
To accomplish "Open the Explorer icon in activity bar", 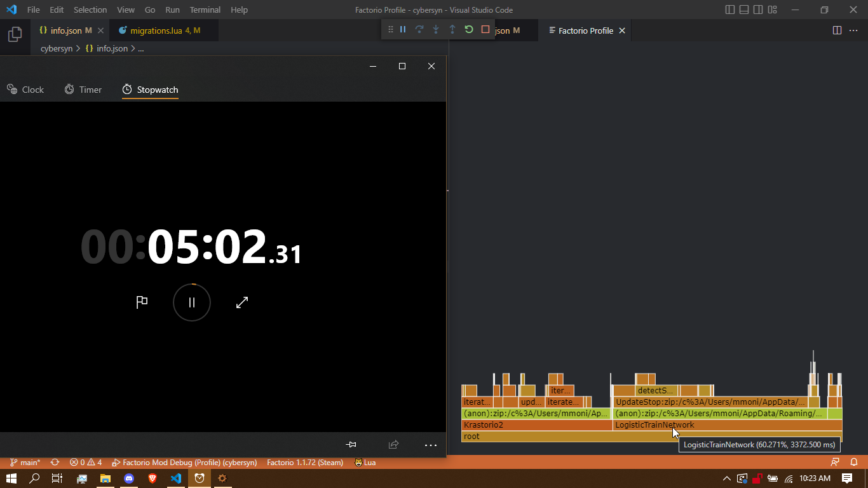I will point(15,34).
